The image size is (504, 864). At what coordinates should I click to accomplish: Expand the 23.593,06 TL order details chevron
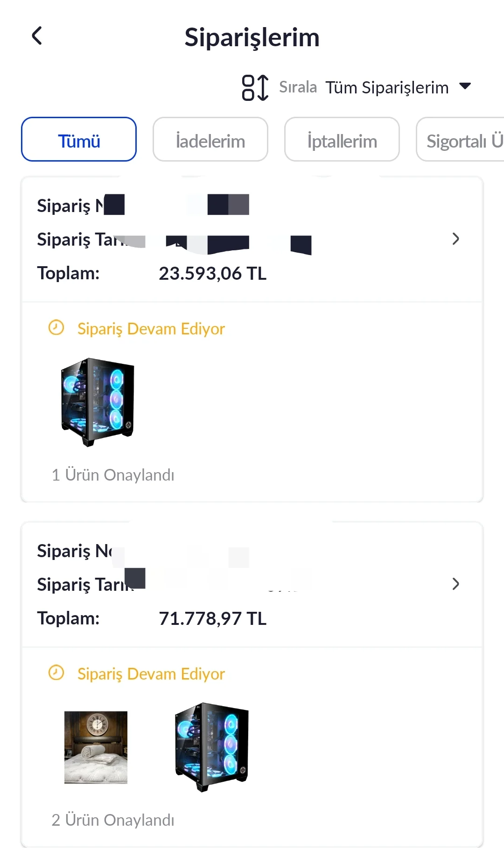(x=455, y=239)
